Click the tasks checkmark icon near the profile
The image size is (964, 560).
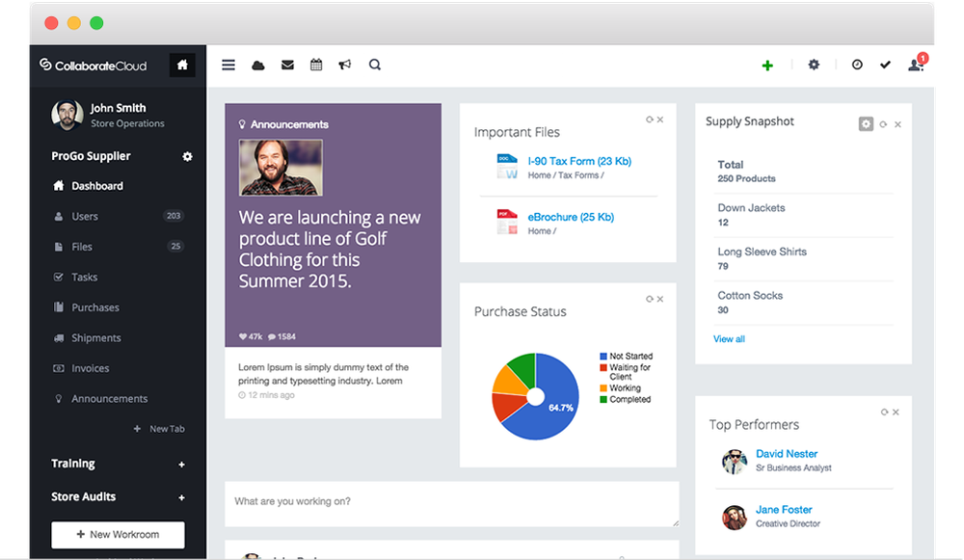point(886,65)
